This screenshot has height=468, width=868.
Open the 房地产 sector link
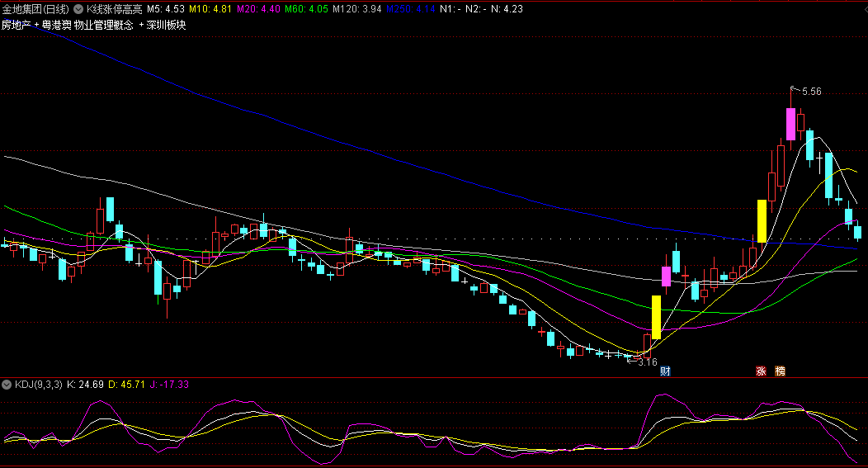(16, 25)
